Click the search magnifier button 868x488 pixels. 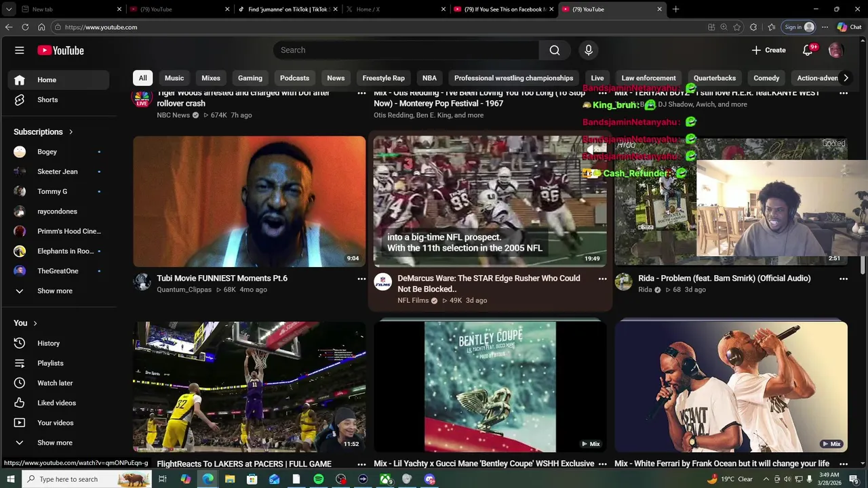[555, 50]
